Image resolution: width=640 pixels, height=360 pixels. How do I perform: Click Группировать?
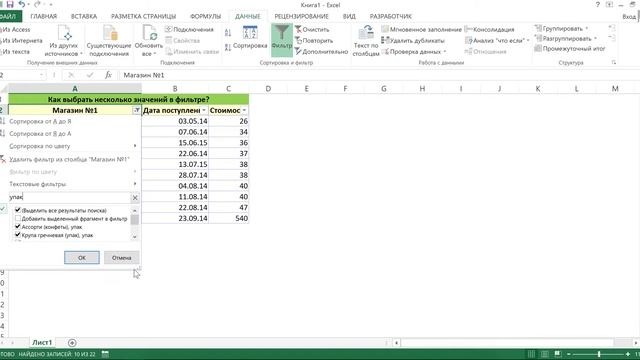click(561, 29)
